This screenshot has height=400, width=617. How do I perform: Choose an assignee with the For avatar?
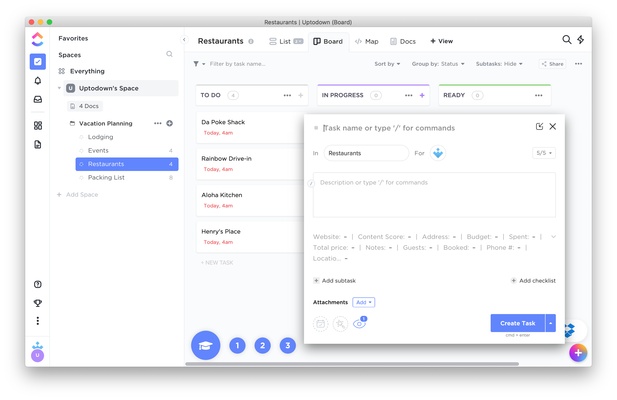(x=438, y=153)
